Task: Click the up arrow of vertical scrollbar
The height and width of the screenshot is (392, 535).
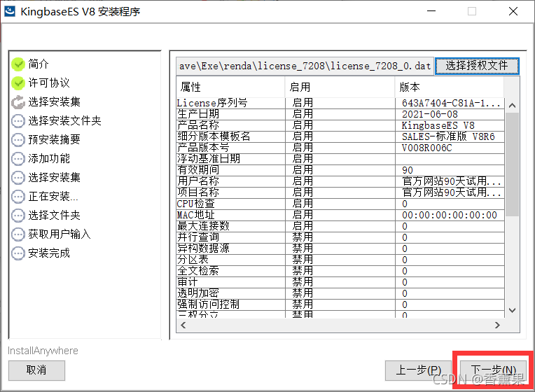Action: coord(512,106)
